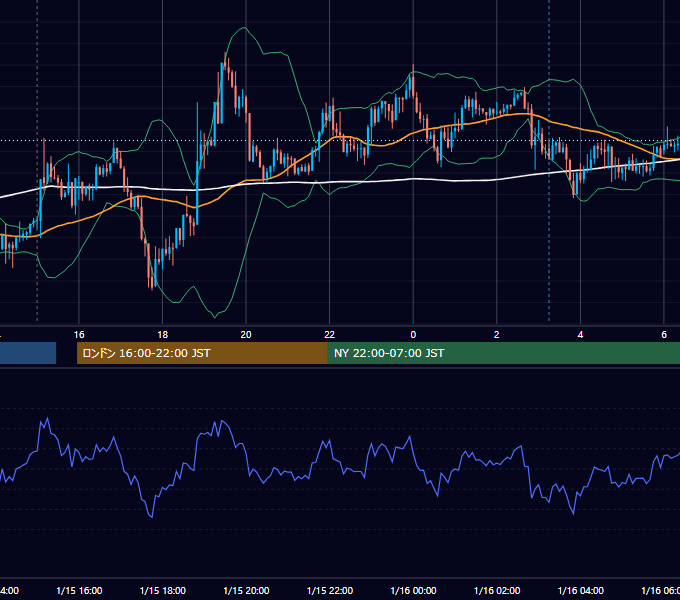This screenshot has width=680, height=600.
Task: Click the 1/15 22:00 date label
Action: point(330,590)
